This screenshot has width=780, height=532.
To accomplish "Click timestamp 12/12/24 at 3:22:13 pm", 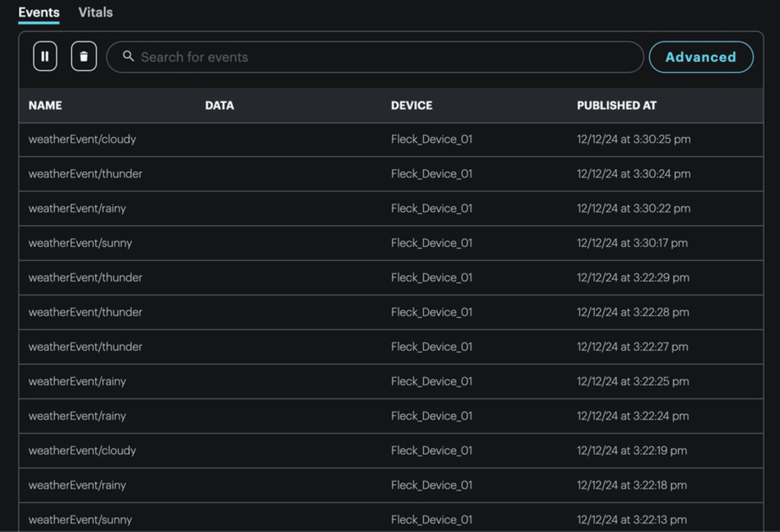I will pyautogui.click(x=632, y=520).
